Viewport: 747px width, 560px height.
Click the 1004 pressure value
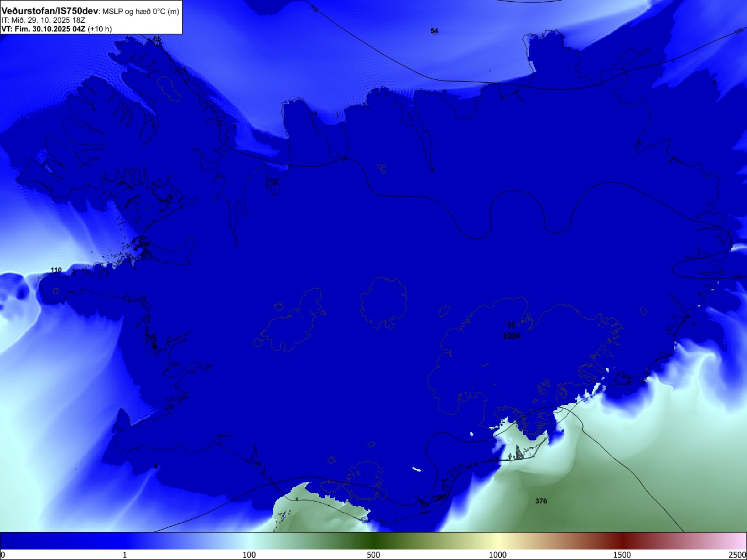point(511,336)
